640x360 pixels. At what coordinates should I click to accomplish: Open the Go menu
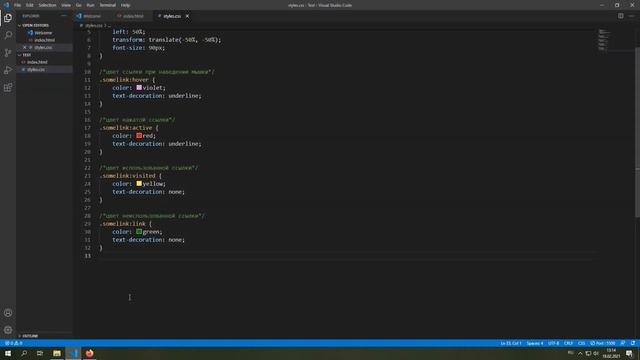tap(79, 5)
